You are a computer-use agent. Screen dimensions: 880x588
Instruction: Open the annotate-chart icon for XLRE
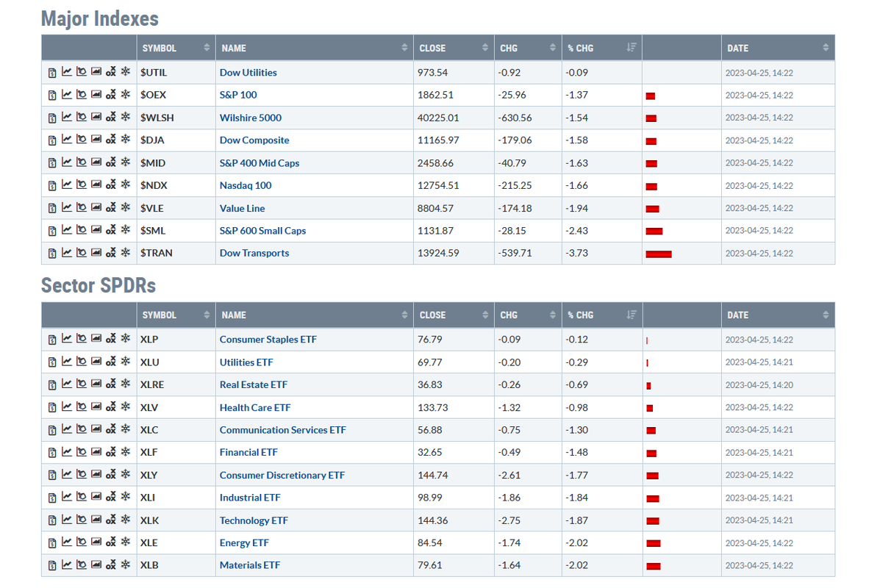tap(82, 384)
